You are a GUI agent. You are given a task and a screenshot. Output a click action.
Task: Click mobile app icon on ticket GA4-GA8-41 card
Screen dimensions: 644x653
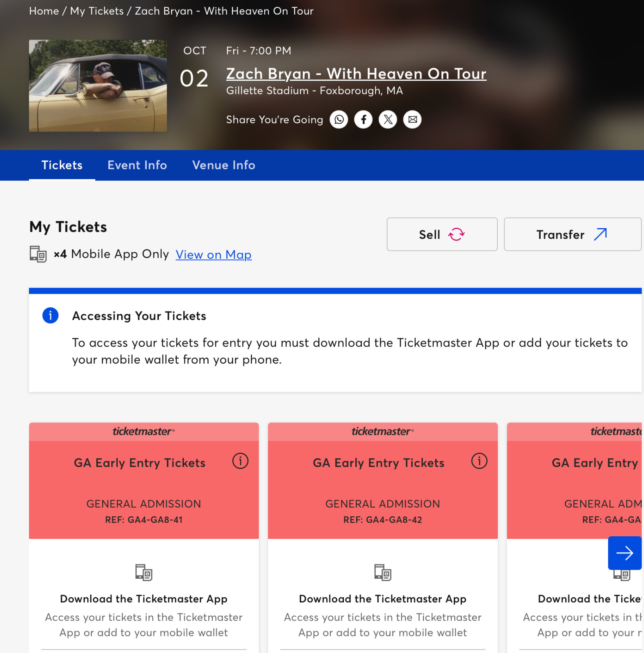144,572
